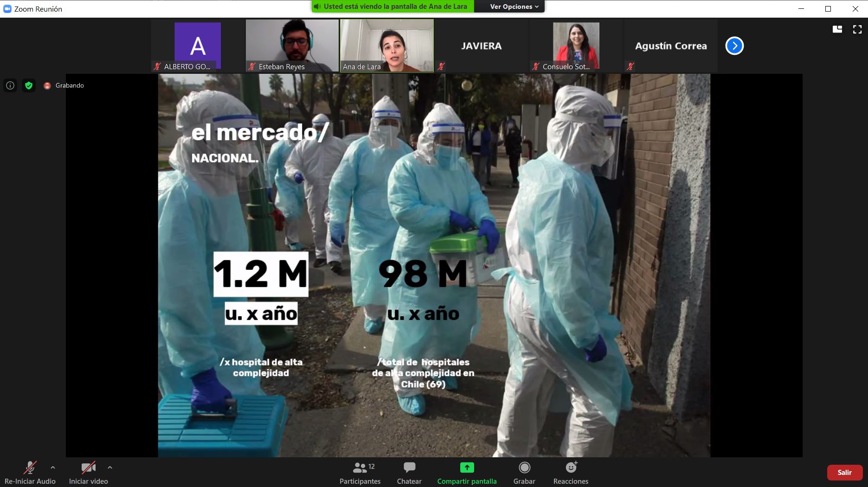Open the Reacciones menu
Image resolution: width=868 pixels, height=487 pixels.
[571, 473]
